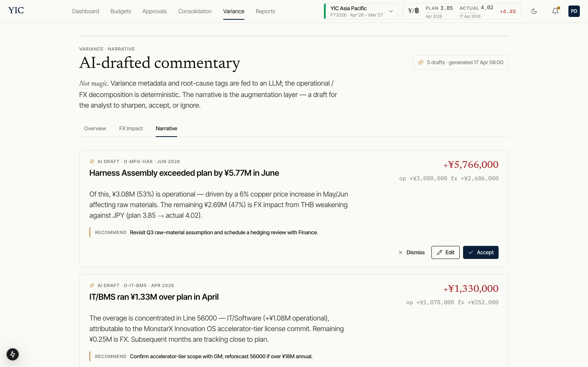Click the sparkle icon on the IT/BMS draft

point(92,285)
